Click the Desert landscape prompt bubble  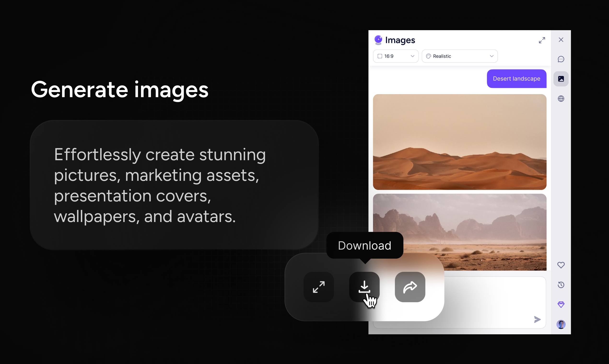coord(516,79)
